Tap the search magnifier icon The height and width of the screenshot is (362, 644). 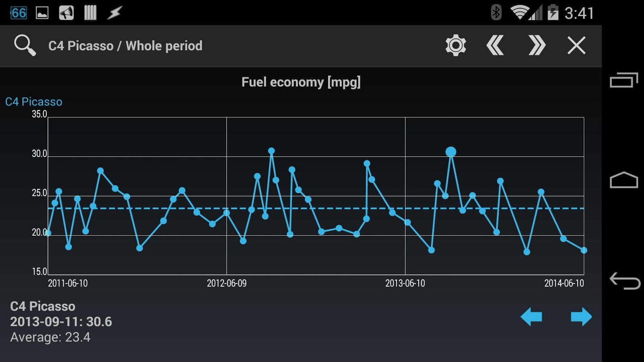coord(25,45)
